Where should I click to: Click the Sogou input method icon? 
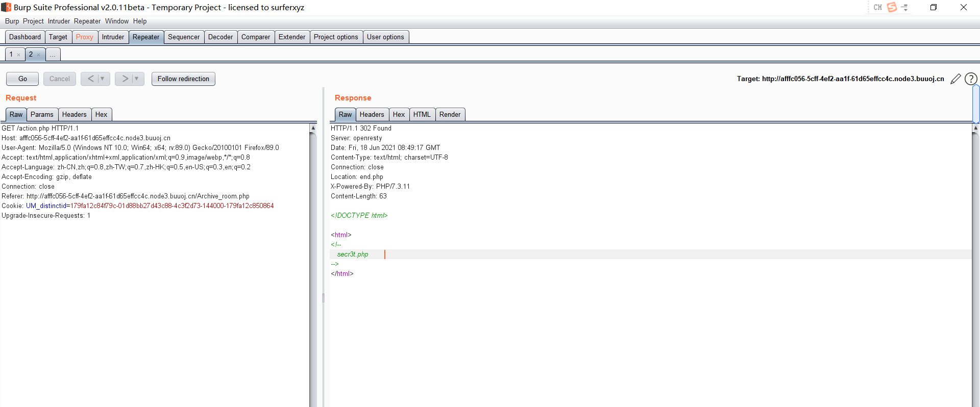(892, 7)
